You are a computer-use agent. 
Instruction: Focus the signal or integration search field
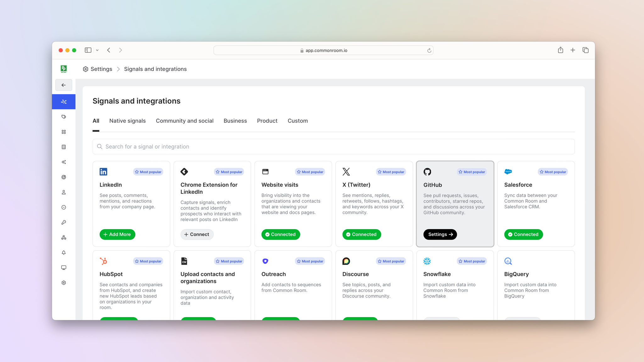click(x=333, y=147)
